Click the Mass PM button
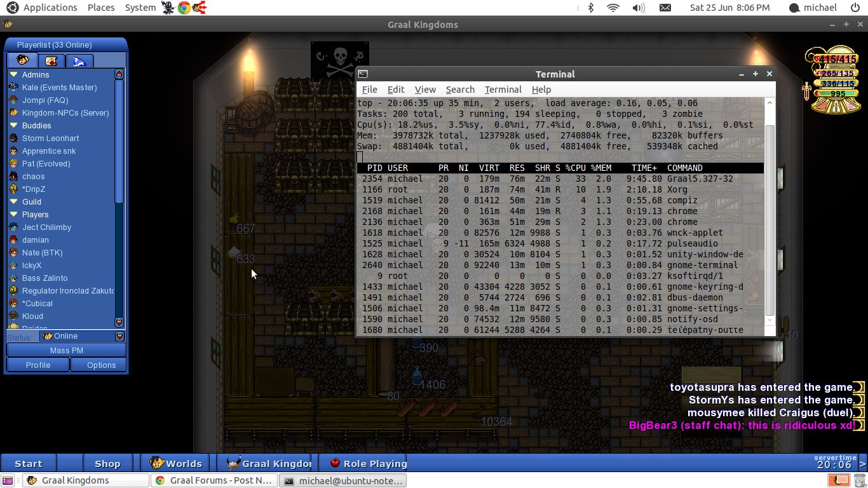 coord(66,350)
